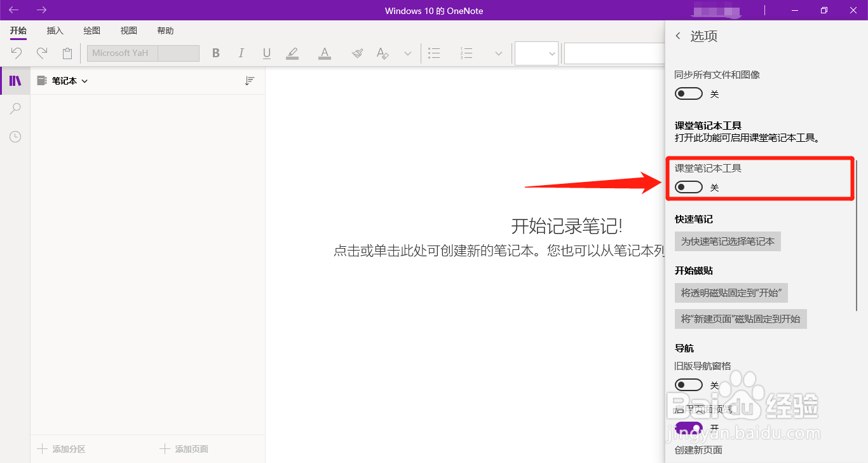
Task: Switch to the 视图 tab
Action: pos(129,31)
